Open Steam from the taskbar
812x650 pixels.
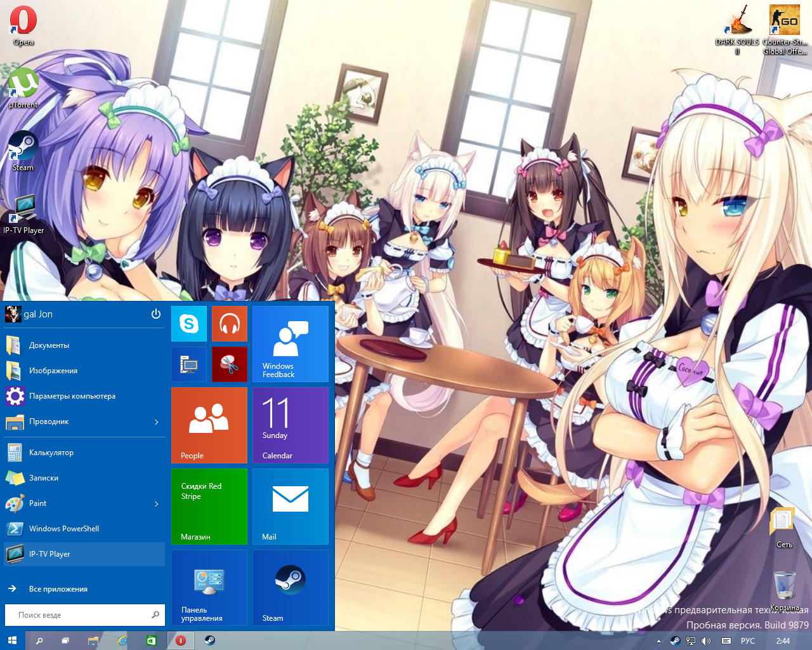(209, 640)
